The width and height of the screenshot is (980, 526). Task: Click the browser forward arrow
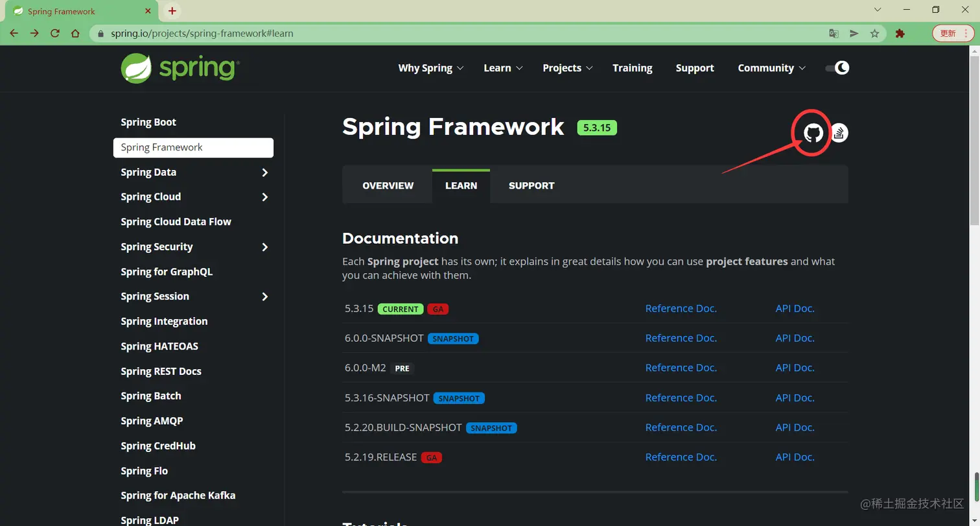[34, 33]
